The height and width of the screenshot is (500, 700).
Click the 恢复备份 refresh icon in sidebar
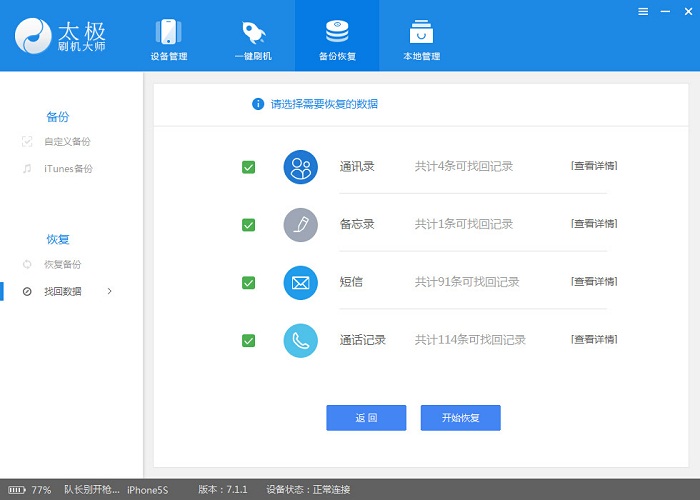[27, 264]
